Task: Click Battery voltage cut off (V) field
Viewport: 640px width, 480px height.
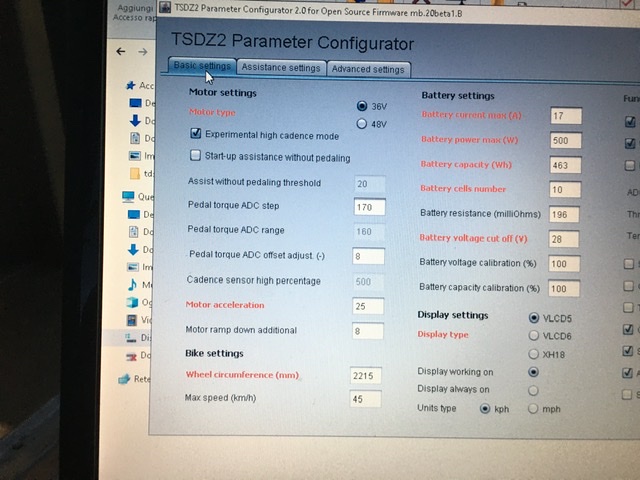Action: [564, 239]
